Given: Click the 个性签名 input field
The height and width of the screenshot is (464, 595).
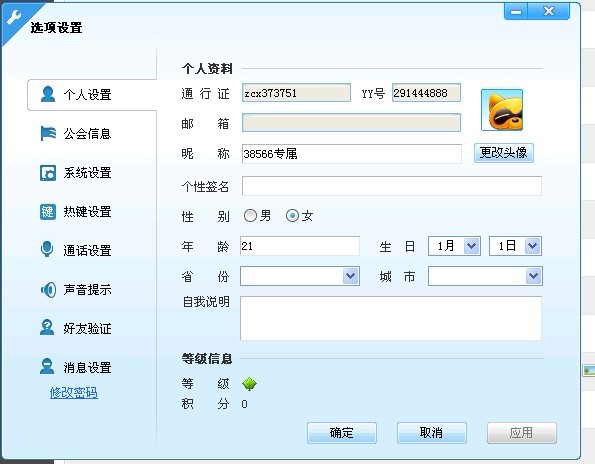Looking at the screenshot, I should tap(392, 186).
